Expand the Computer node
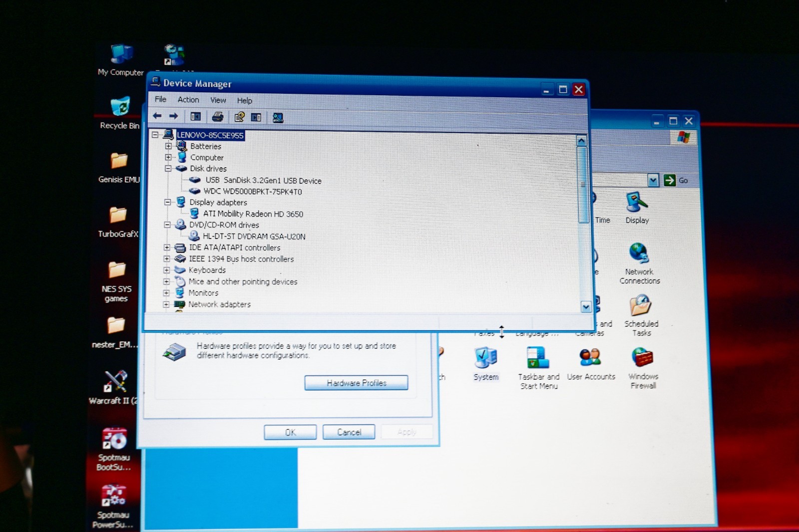The image size is (799, 532). pos(168,157)
